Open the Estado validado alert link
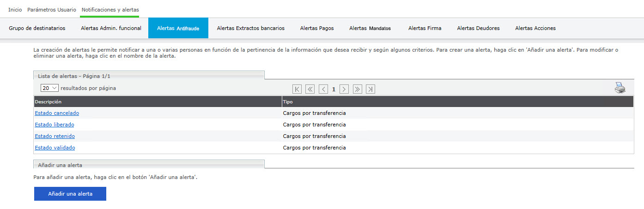The image size is (644, 209). (x=55, y=148)
